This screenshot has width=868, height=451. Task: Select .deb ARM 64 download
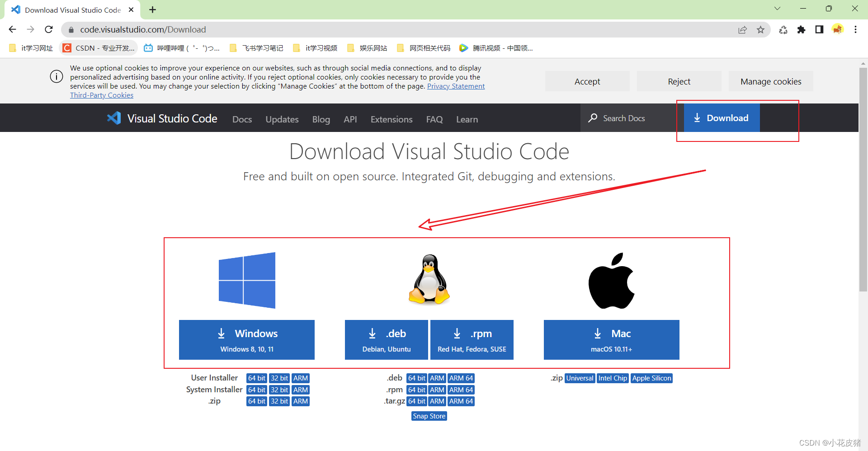[461, 378]
